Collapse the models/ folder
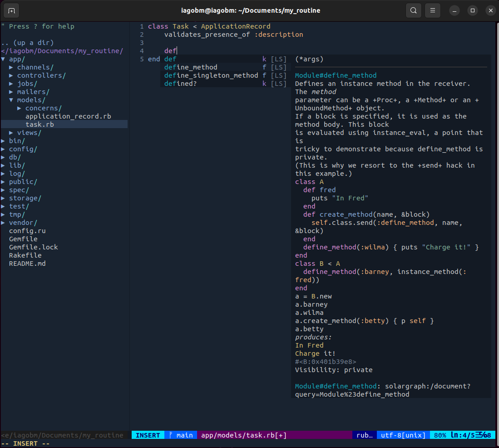The width and height of the screenshot is (499, 448). coord(30,100)
